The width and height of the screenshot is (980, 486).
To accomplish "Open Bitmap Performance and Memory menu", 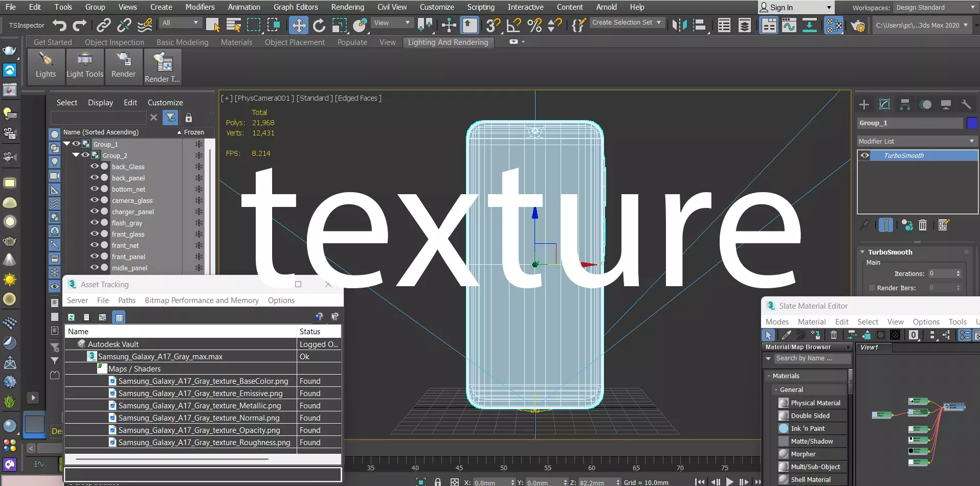I will (x=202, y=300).
